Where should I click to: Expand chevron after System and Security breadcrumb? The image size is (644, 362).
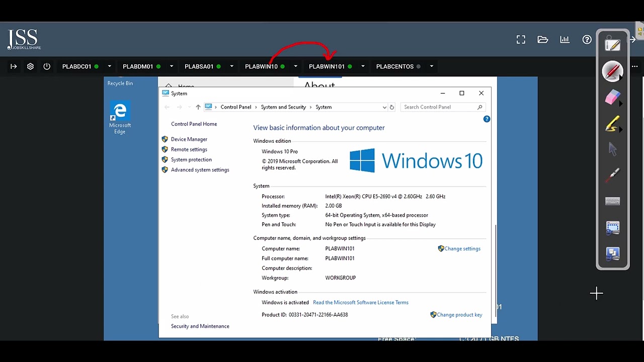point(311,107)
